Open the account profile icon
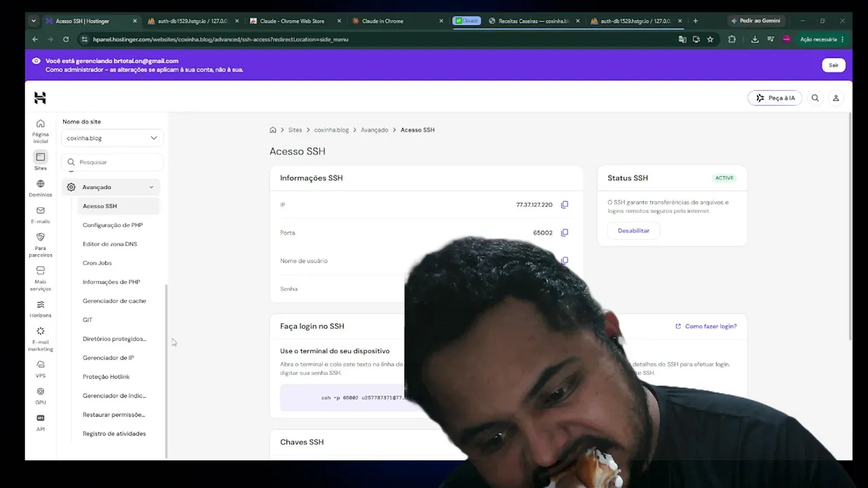Image resolution: width=868 pixels, height=488 pixels. click(836, 98)
